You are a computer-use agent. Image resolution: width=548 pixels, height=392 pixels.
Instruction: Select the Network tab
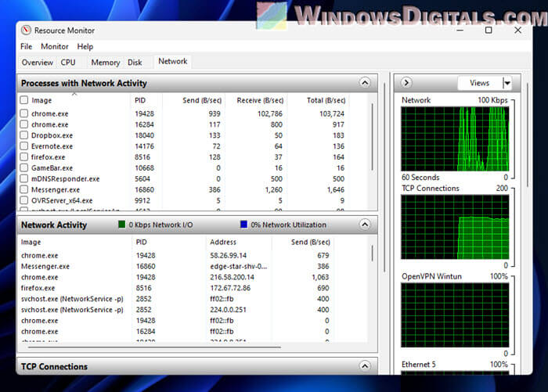coord(173,62)
